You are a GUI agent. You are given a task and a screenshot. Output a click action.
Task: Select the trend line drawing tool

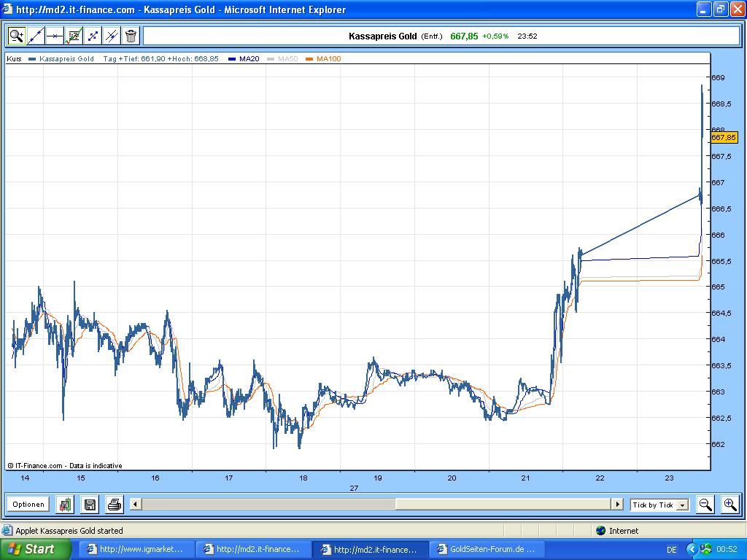(x=36, y=36)
